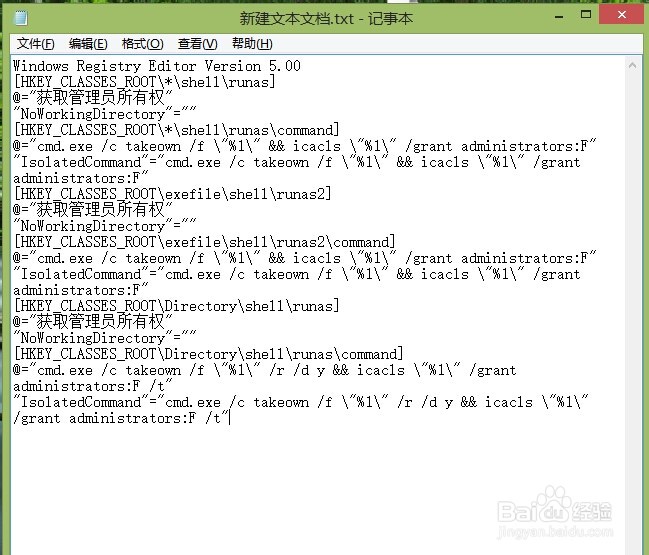Click the Notepad icon in title bar
Screen dimensions: 649x555
coord(20,18)
